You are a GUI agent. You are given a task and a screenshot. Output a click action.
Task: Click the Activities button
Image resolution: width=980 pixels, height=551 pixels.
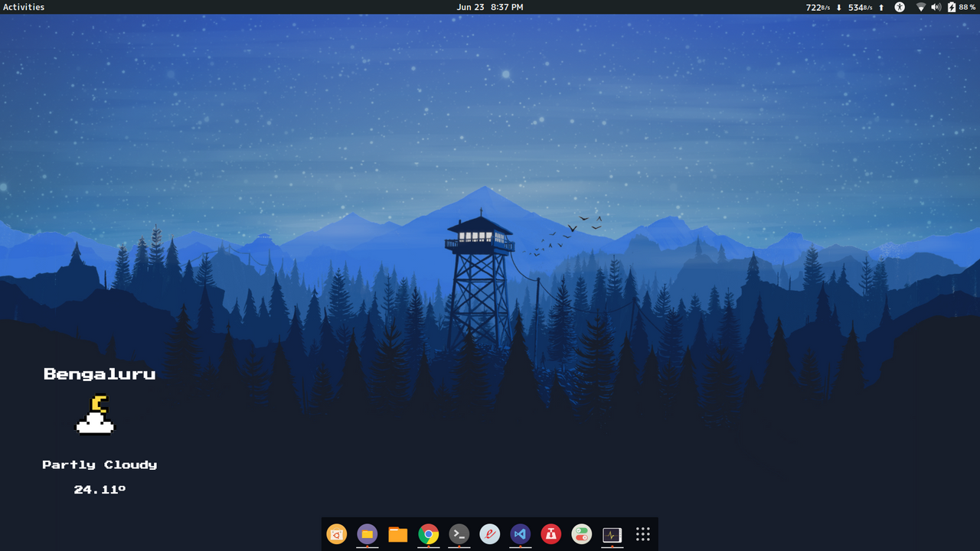[24, 7]
